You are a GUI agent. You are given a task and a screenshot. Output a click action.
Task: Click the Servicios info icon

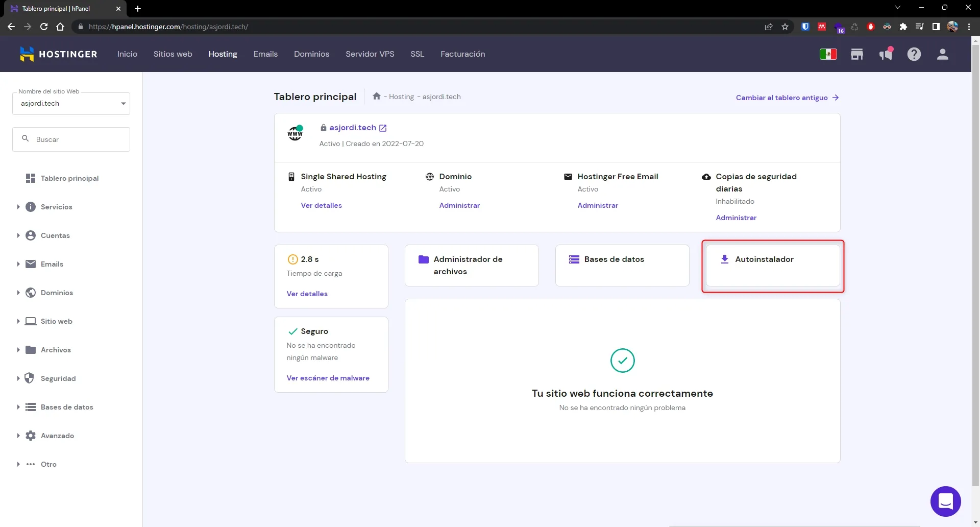tap(31, 207)
